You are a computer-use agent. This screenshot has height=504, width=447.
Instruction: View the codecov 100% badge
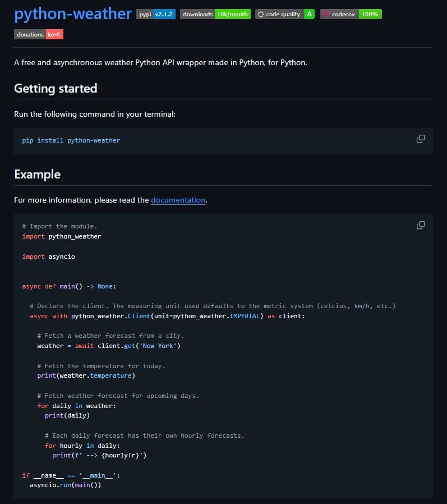[x=351, y=14]
